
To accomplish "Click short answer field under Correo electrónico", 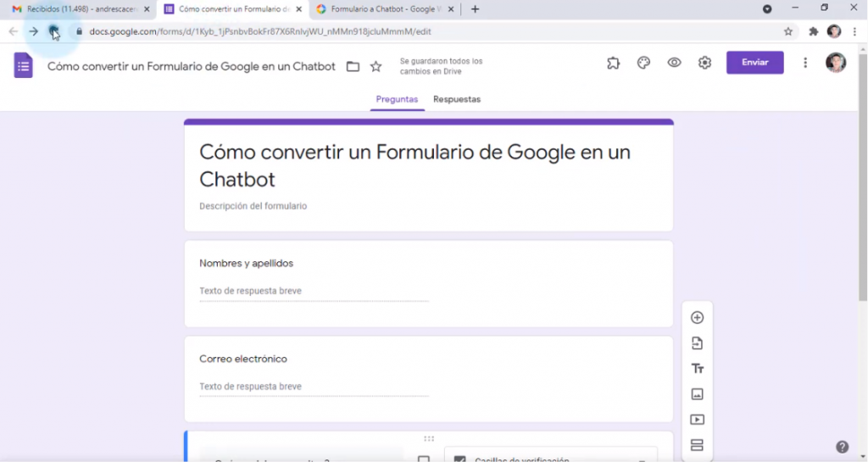I will click(314, 387).
